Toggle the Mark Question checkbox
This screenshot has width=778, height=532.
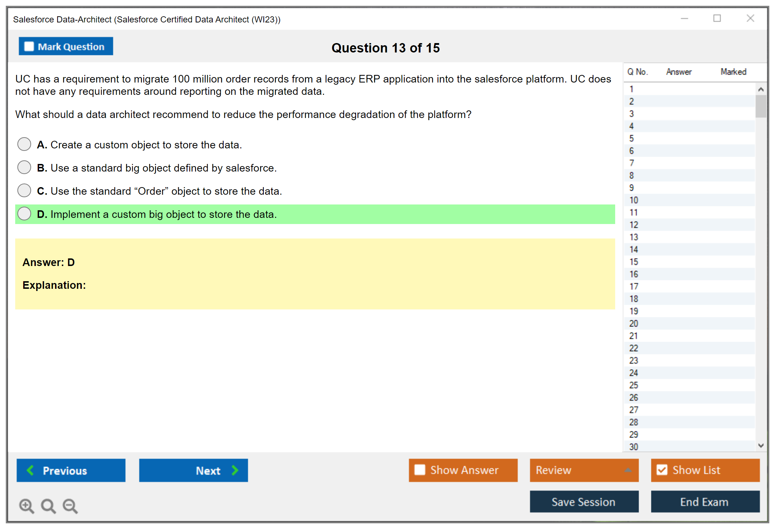pos(29,47)
